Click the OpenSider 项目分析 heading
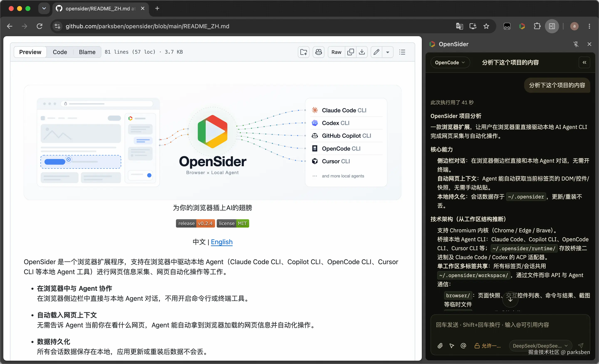Screen dimensions: 599x364 [x=456, y=116]
